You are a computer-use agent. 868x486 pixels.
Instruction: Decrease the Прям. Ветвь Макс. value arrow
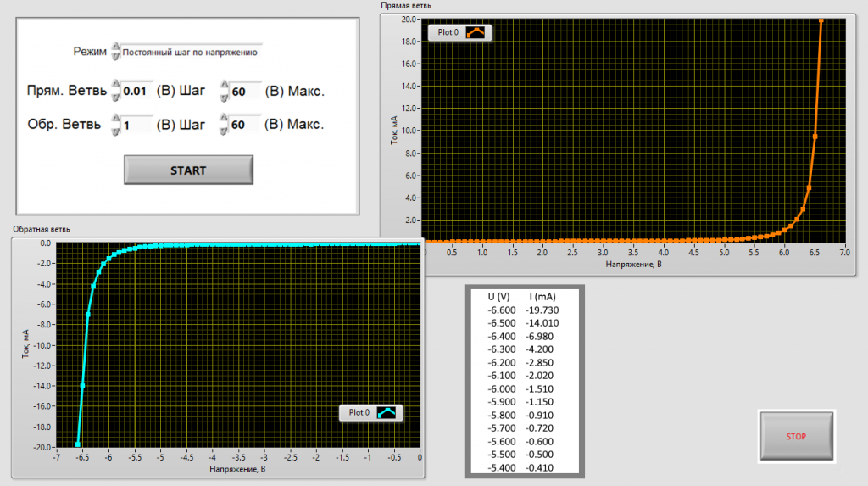pos(224,96)
